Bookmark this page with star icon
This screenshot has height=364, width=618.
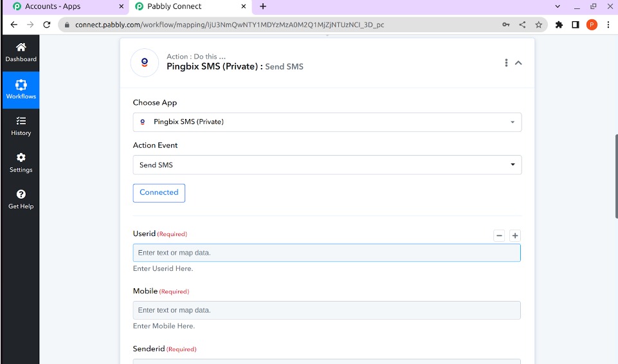click(x=539, y=25)
